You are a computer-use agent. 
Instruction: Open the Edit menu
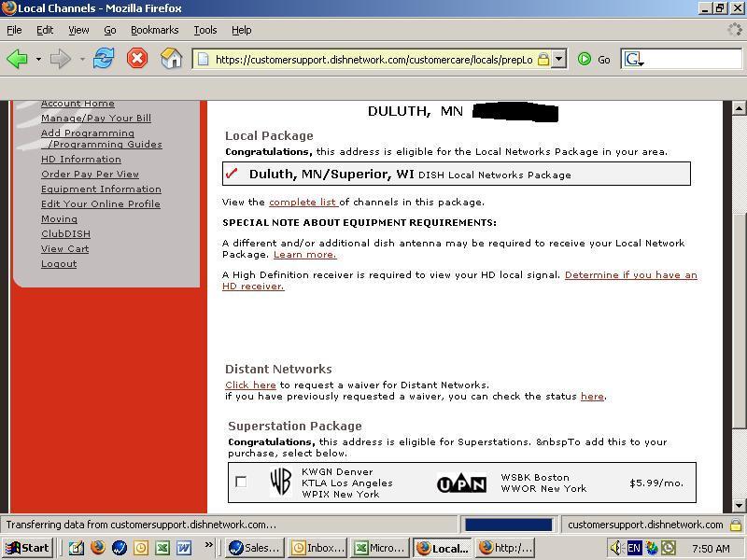click(45, 30)
